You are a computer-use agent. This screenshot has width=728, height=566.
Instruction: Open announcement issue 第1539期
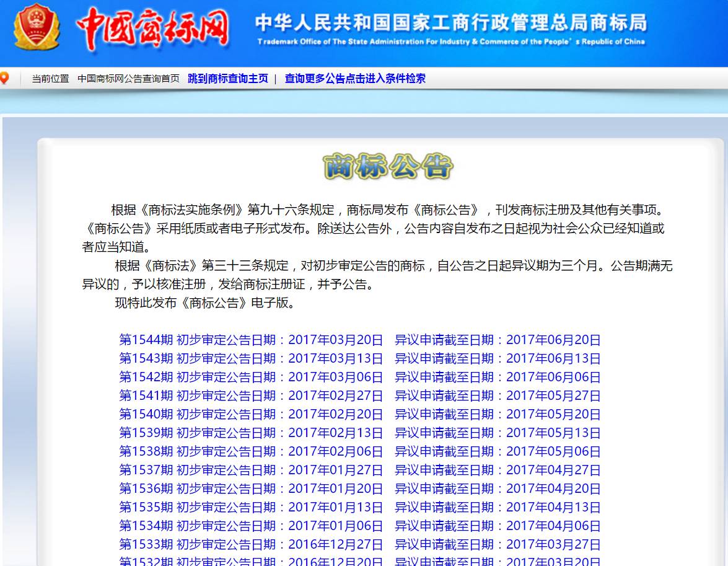pyautogui.click(x=359, y=433)
